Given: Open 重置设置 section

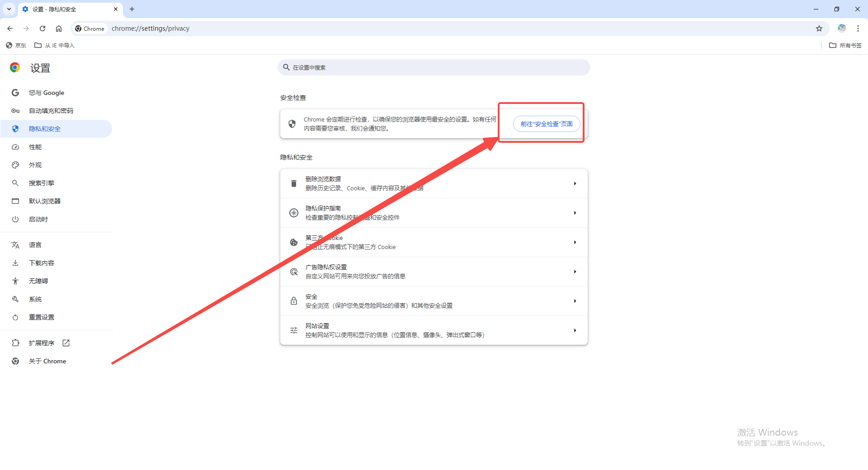Looking at the screenshot, I should click(x=56, y=317).
